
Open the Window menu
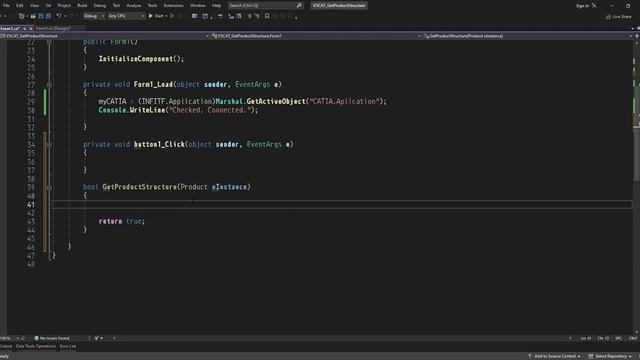click(198, 6)
